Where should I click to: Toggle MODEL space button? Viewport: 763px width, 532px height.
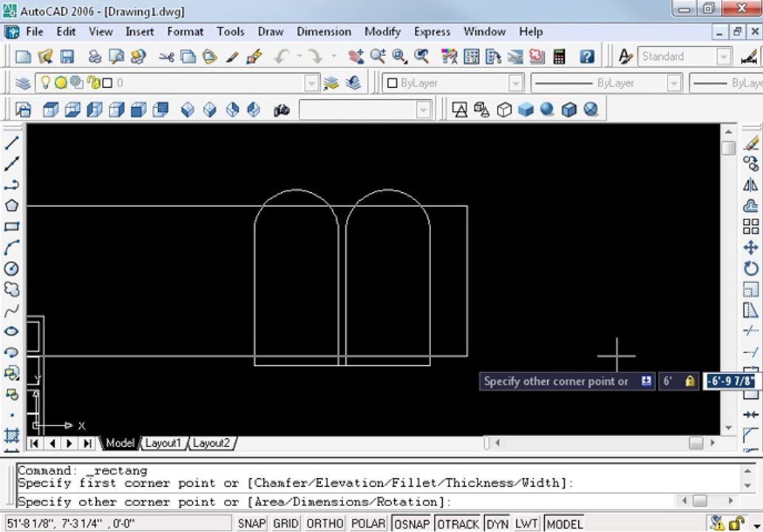[564, 524]
